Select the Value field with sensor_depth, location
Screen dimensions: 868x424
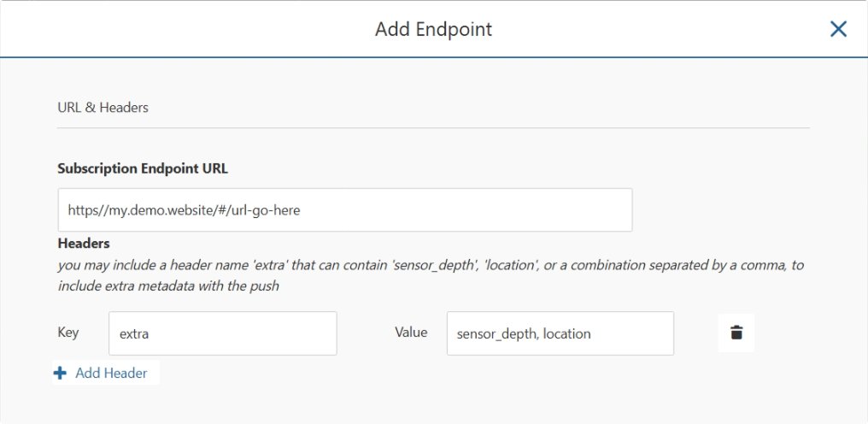pyautogui.click(x=560, y=333)
